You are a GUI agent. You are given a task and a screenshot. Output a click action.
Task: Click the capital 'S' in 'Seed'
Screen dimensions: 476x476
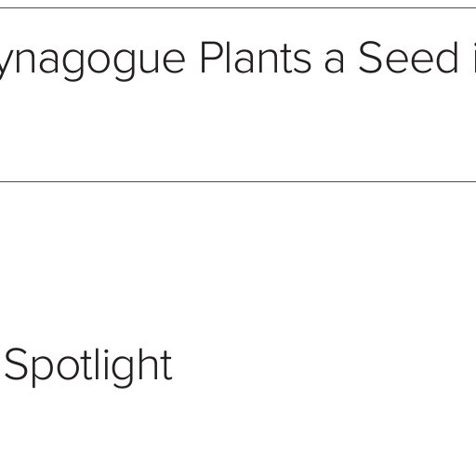click(371, 59)
